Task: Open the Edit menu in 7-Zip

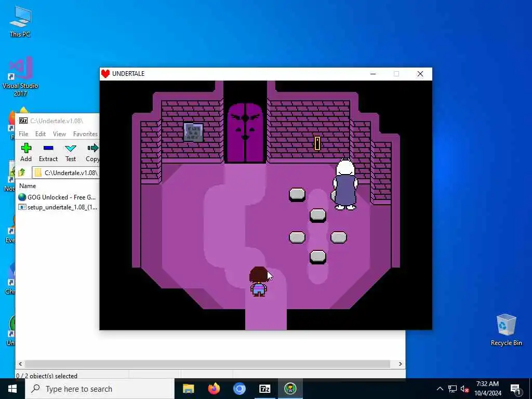Action: pos(41,134)
